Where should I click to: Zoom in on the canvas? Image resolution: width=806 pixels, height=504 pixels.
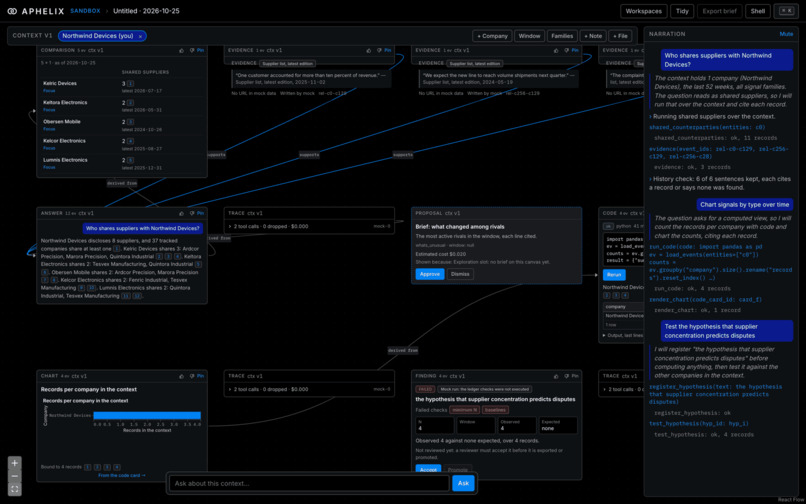pos(14,463)
